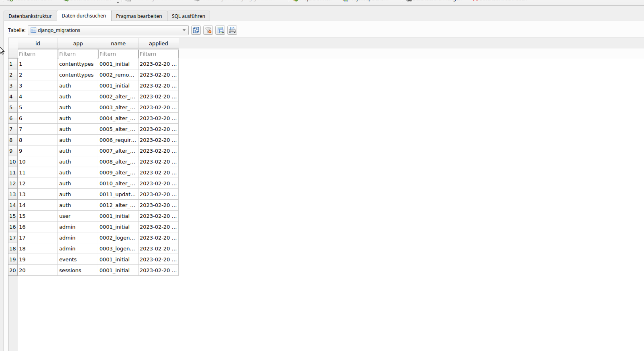Switch to Pragmas bearbeiten

139,16
